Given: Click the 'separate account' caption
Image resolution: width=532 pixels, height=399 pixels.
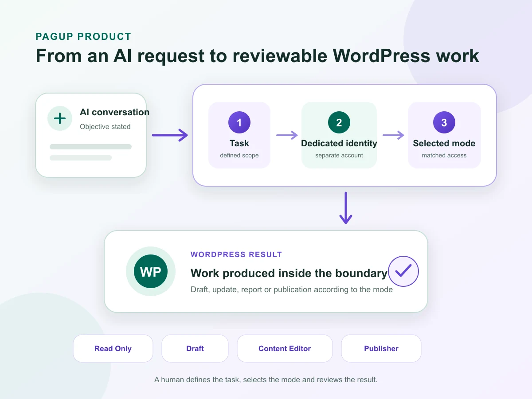Looking at the screenshot, I should 339,156.
